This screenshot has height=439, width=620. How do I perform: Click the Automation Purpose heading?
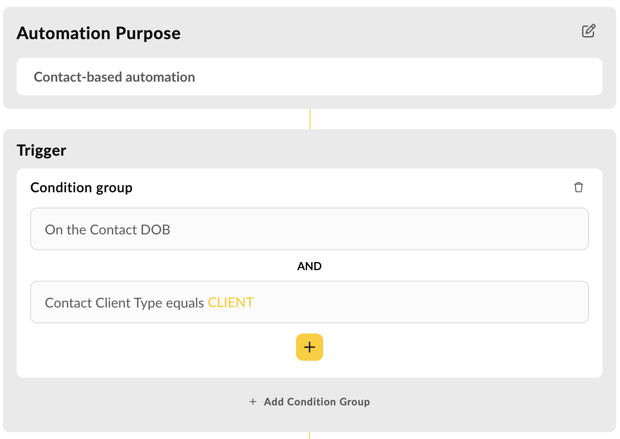pyautogui.click(x=98, y=33)
